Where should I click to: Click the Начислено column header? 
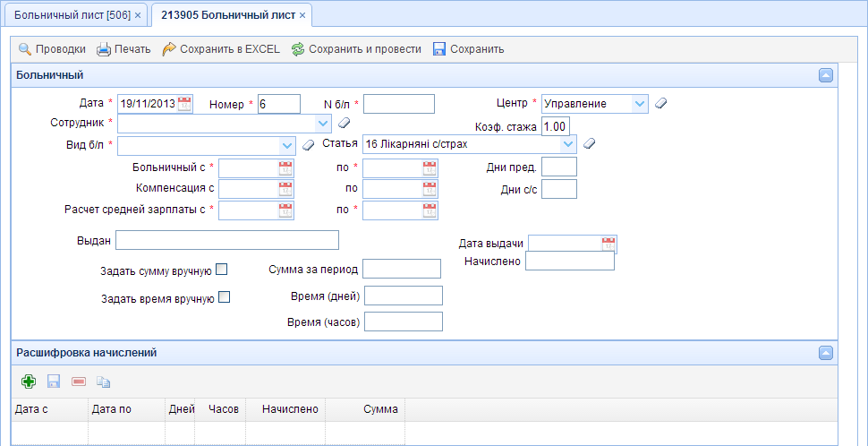[285, 409]
